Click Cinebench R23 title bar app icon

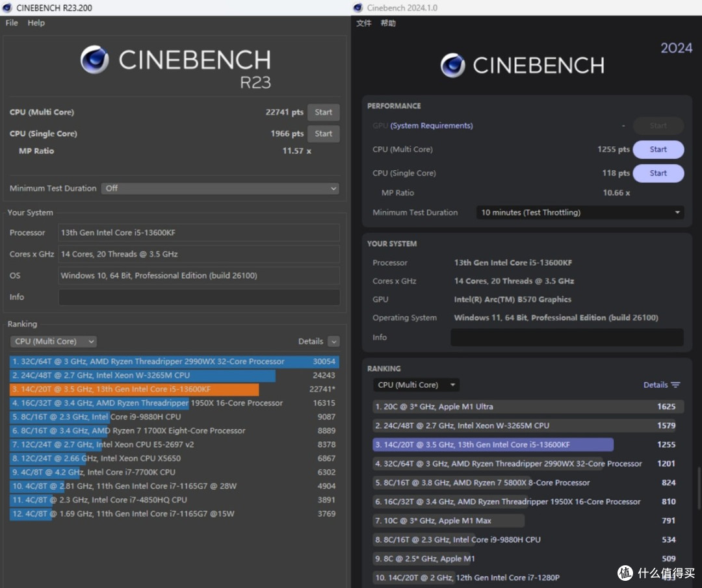6,8
